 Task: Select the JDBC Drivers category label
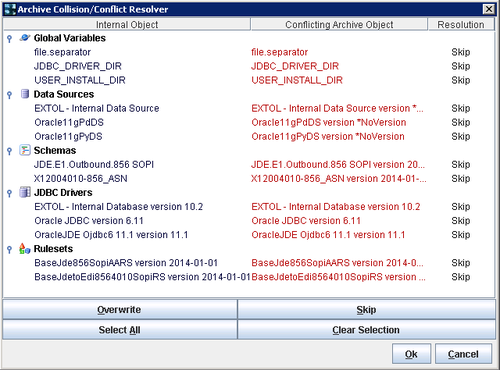pos(63,193)
